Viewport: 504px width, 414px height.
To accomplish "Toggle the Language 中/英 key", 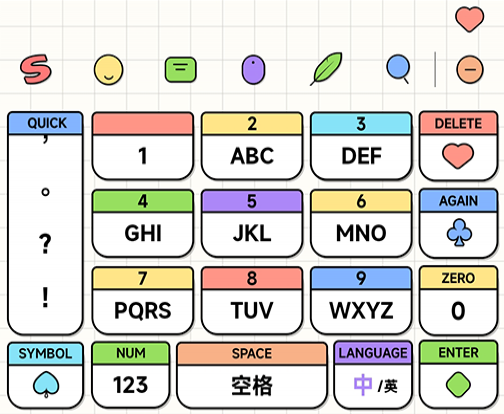I will pyautogui.click(x=373, y=374).
